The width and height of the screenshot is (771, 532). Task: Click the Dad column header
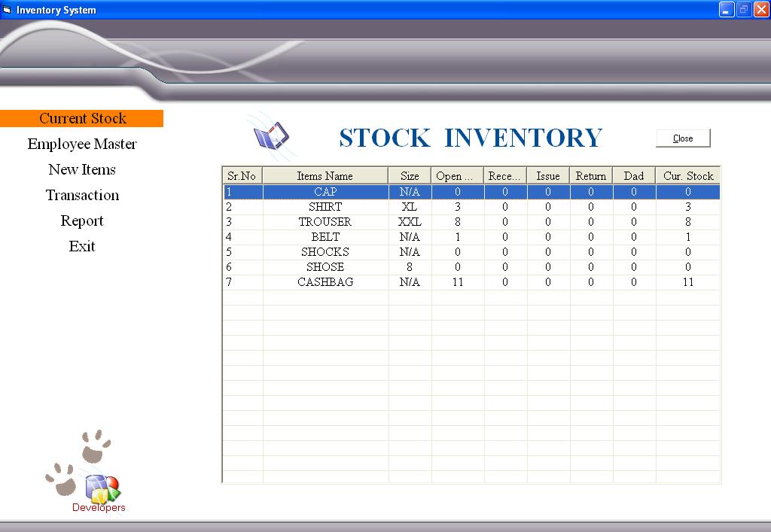click(634, 176)
